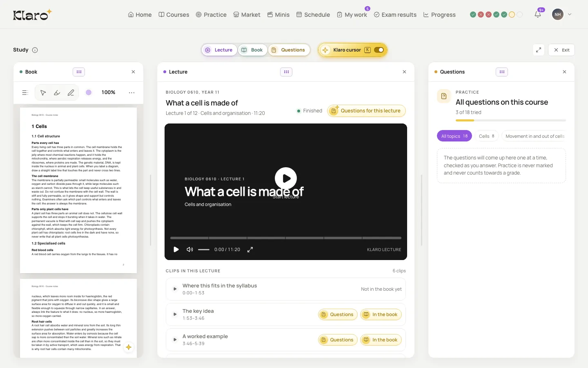Open Questions for A worked example clip
This screenshot has height=368, width=588.
click(x=338, y=340)
